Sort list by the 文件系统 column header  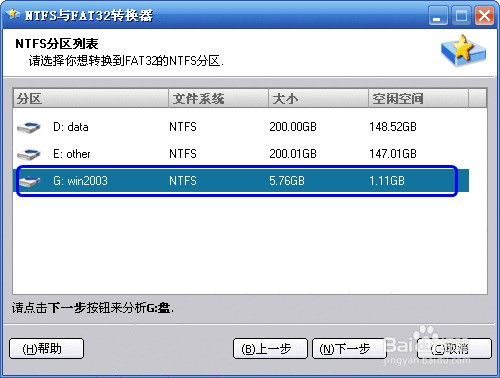218,98
